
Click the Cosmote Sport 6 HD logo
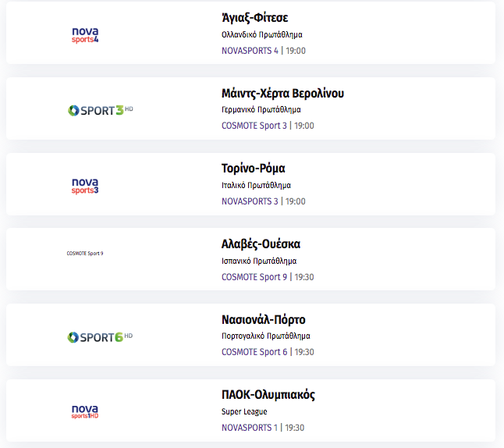pyautogui.click(x=100, y=337)
